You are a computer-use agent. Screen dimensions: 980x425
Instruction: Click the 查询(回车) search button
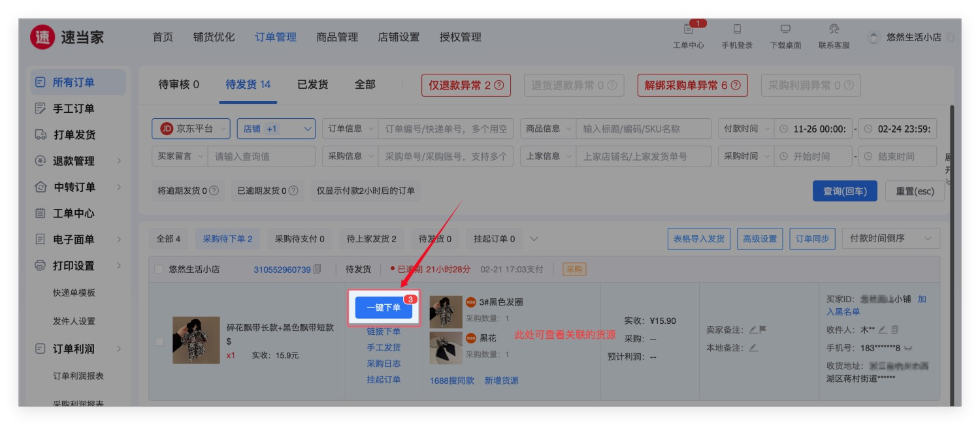(845, 191)
